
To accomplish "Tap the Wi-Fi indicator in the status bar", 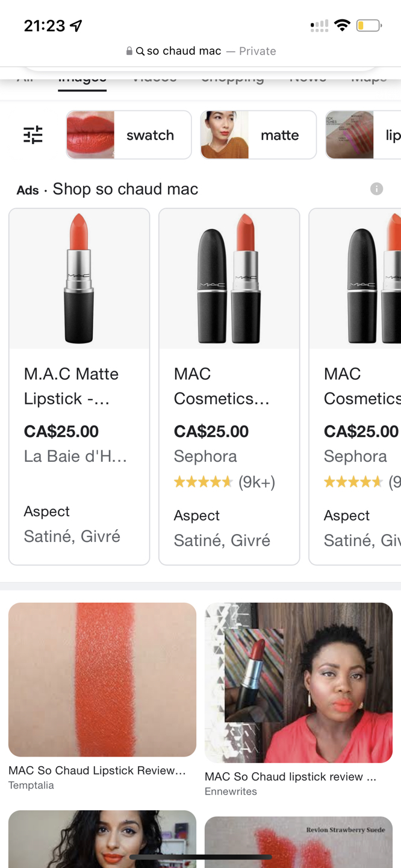I will [x=343, y=25].
